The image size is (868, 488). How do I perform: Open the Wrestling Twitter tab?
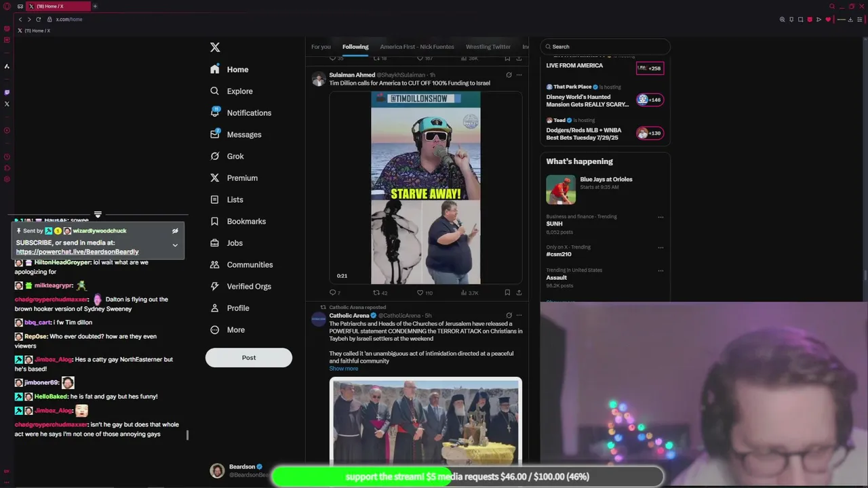(x=488, y=47)
